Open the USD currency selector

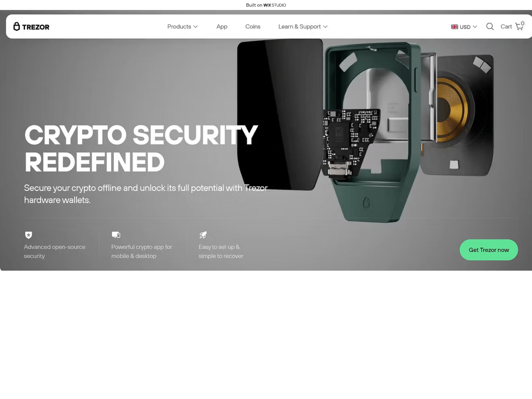[464, 27]
